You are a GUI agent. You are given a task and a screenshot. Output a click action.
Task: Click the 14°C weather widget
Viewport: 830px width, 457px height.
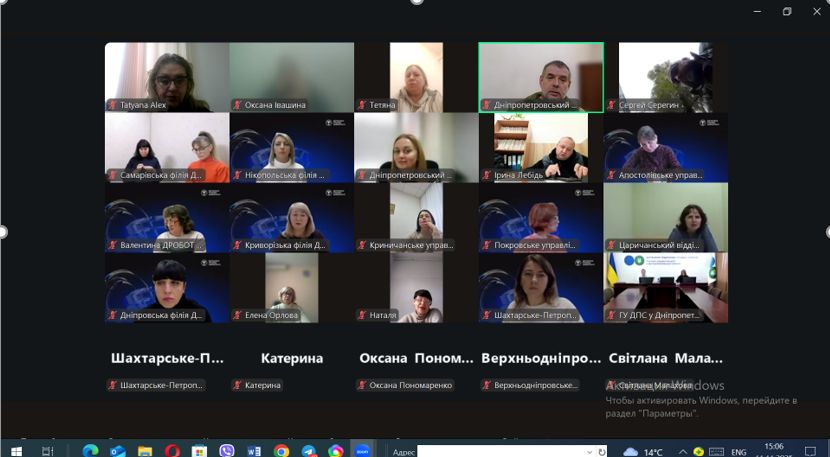(643, 451)
